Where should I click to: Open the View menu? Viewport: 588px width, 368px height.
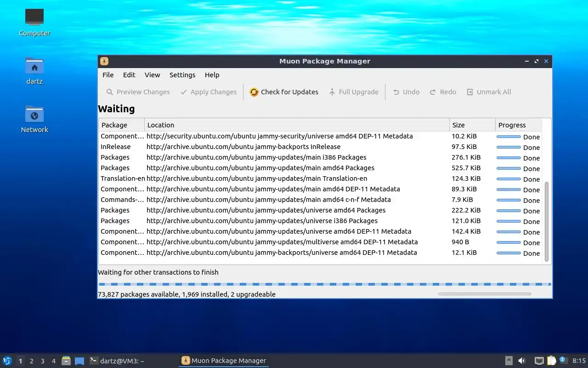(x=153, y=75)
